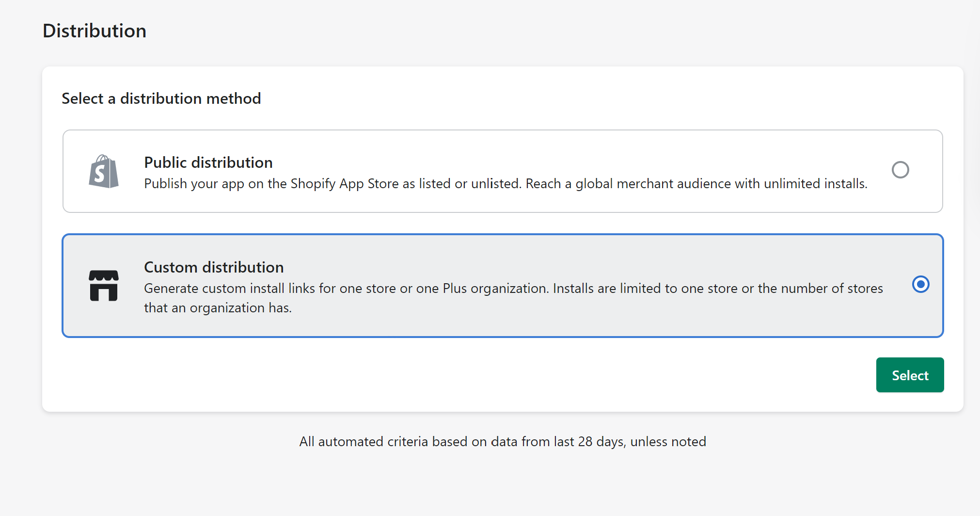Click the Select a distribution method label
The image size is (980, 516).
pyautogui.click(x=161, y=98)
